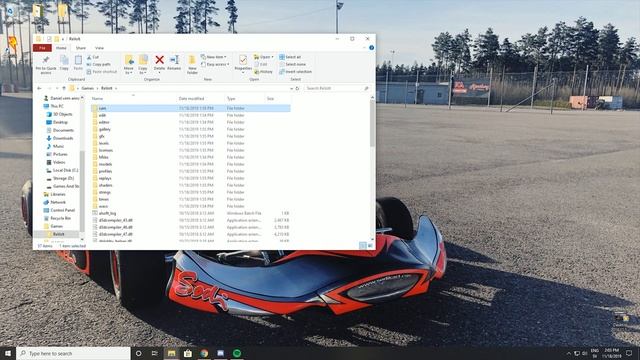640x360 pixels.
Task: Click the Paste shortcut icon
Action: click(89, 71)
